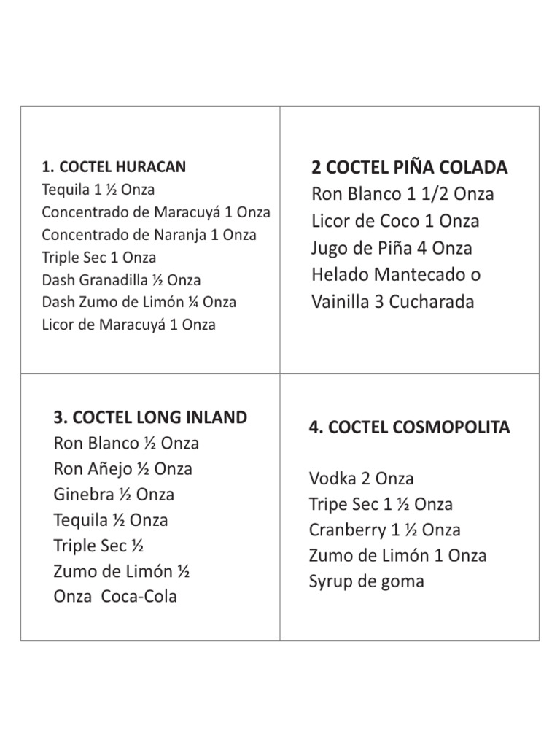This screenshot has height=747, width=560.
Task: Click Concentrado de Maracuyá 1 Onza text
Action: [156, 212]
